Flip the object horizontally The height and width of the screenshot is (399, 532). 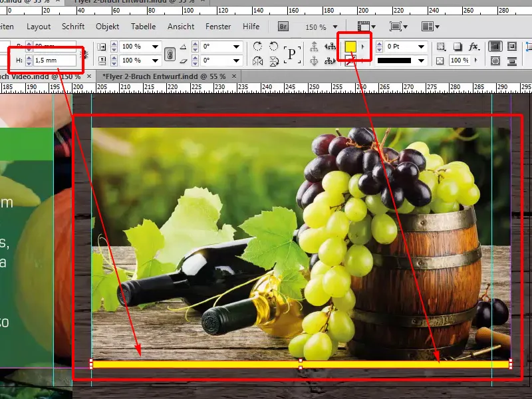(x=257, y=61)
